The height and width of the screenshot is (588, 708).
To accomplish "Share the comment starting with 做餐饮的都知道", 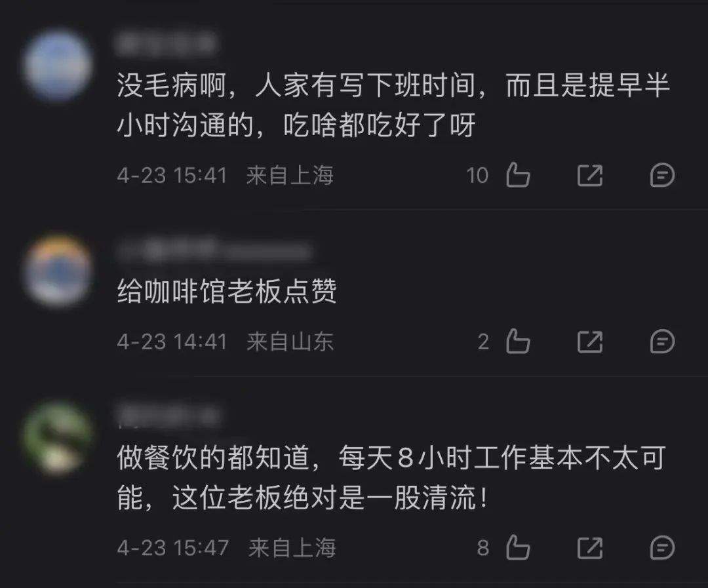I will tap(590, 548).
